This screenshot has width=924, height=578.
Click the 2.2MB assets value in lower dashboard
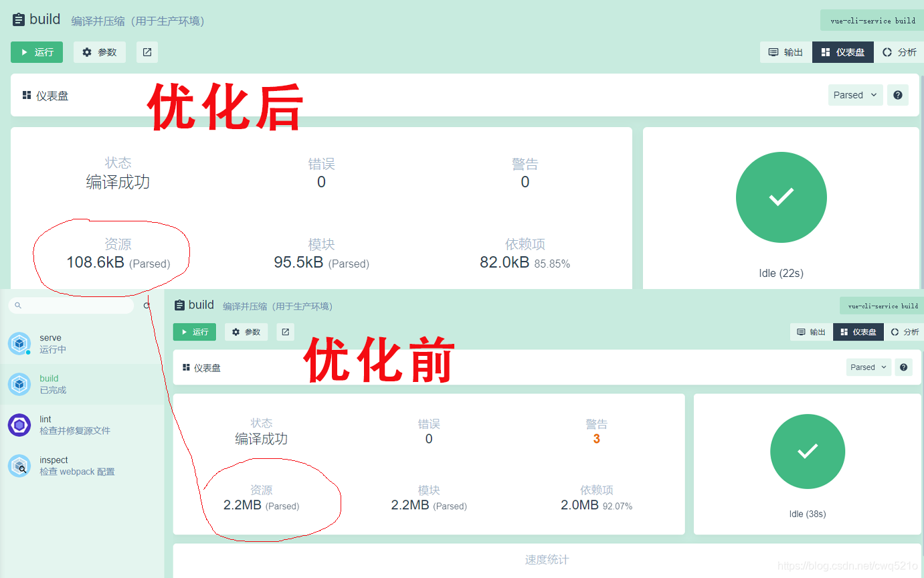(242, 505)
